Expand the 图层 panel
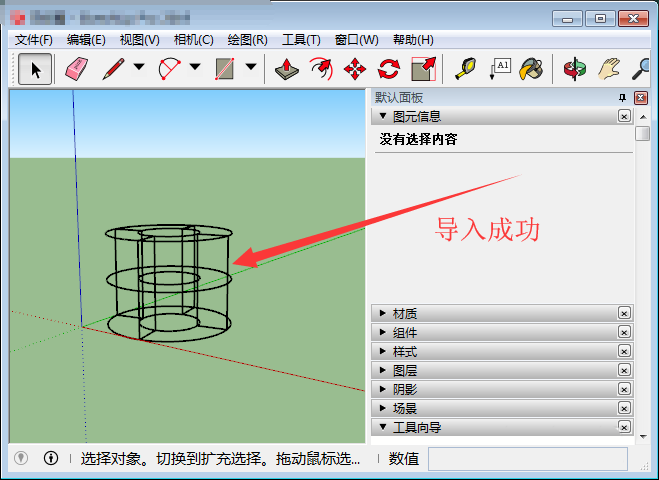659x480 pixels. 383,370
